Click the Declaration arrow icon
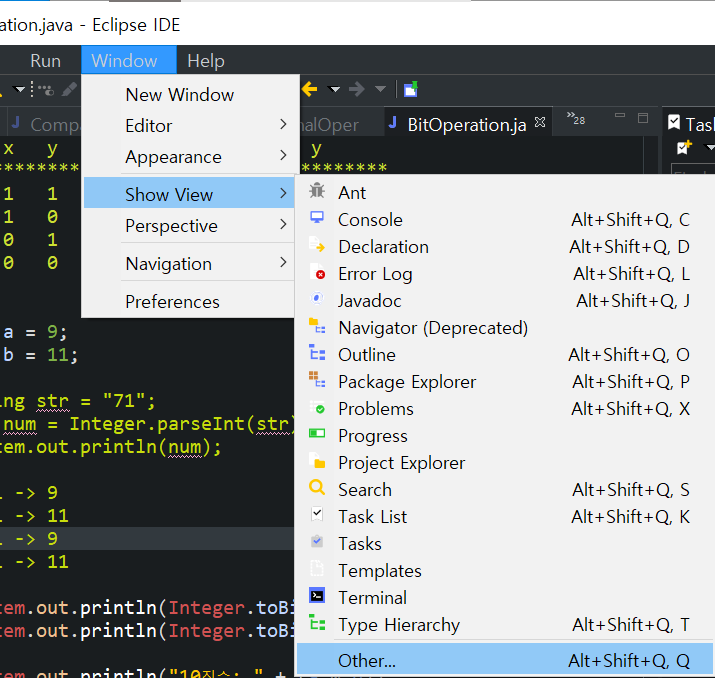Screen dimensions: 715x678 (x=317, y=244)
